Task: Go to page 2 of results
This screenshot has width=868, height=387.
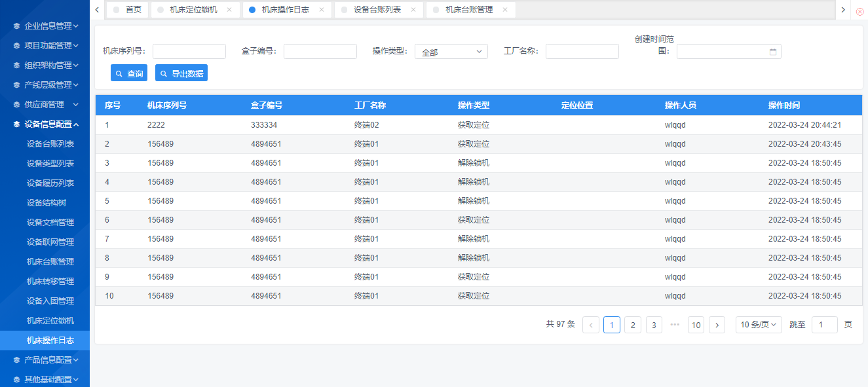Action: click(633, 325)
